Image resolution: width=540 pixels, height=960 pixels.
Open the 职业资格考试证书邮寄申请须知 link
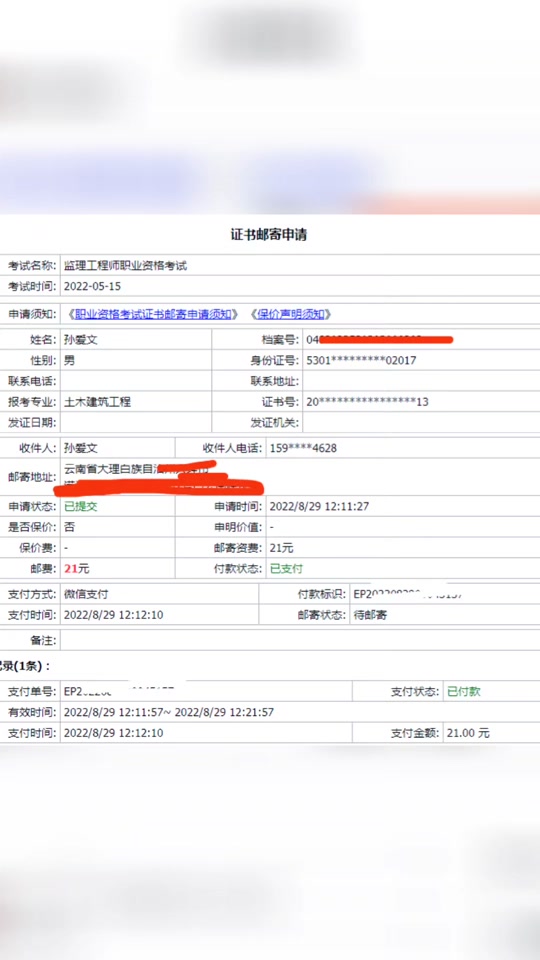[153, 314]
